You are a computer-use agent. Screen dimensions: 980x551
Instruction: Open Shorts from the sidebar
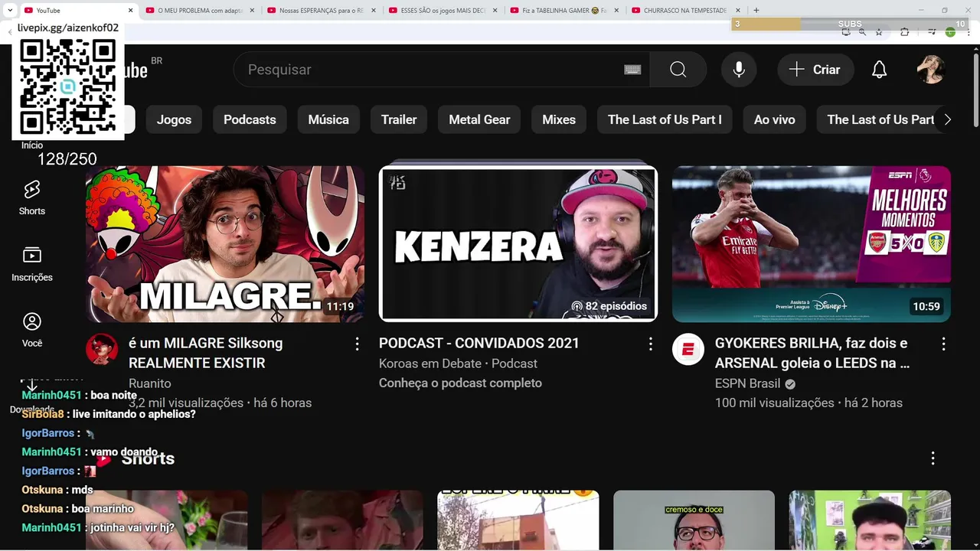pos(32,197)
